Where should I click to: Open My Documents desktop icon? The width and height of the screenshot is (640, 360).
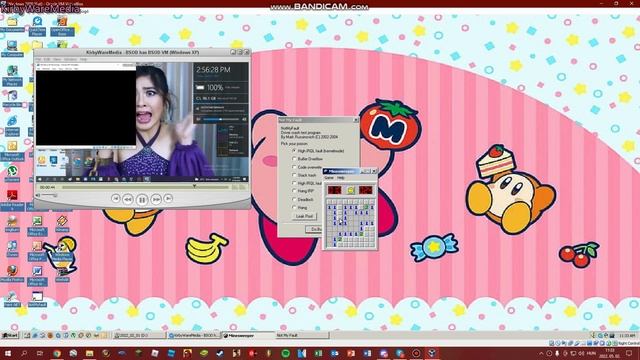tap(12, 24)
